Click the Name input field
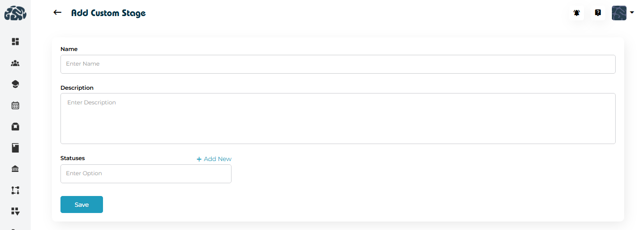This screenshot has height=230, width=644. coord(338,64)
